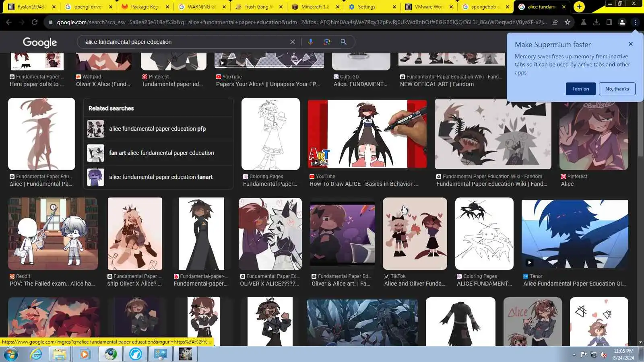
Task: Select related search 'alice fundamental paper education fanart'
Action: pyautogui.click(x=158, y=177)
